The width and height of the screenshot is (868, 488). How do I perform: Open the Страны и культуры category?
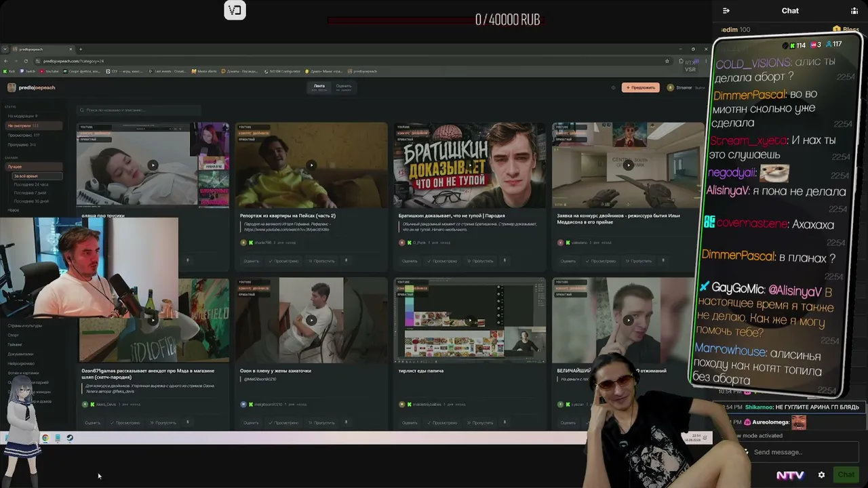pos(25,325)
